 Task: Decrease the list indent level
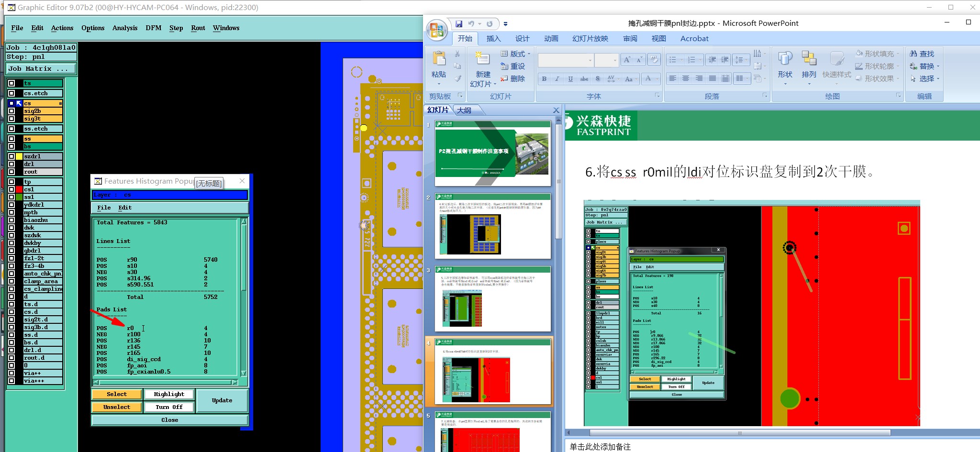712,60
